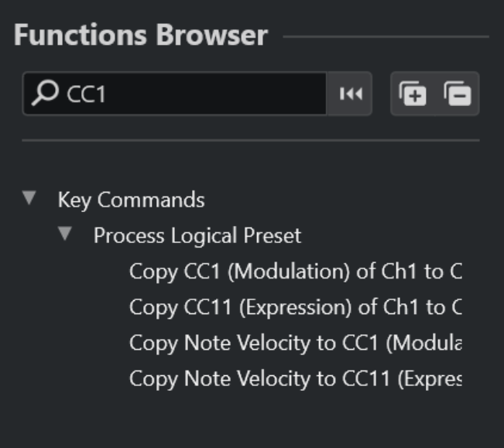Collapse all tree nodes with minus icon
504x448 pixels.
coord(458,94)
